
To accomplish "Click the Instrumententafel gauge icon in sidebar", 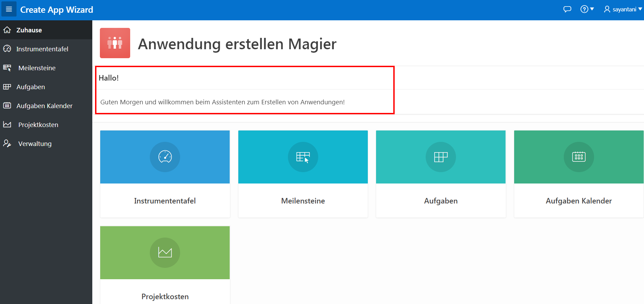I will (x=7, y=49).
